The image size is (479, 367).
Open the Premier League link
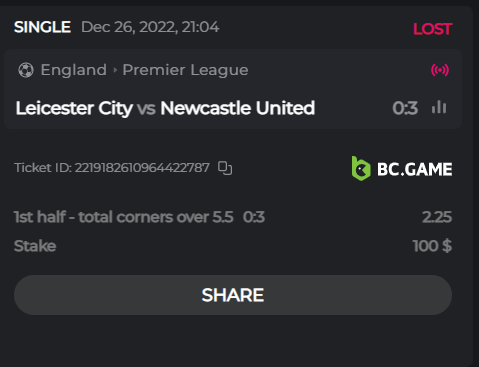(x=185, y=70)
